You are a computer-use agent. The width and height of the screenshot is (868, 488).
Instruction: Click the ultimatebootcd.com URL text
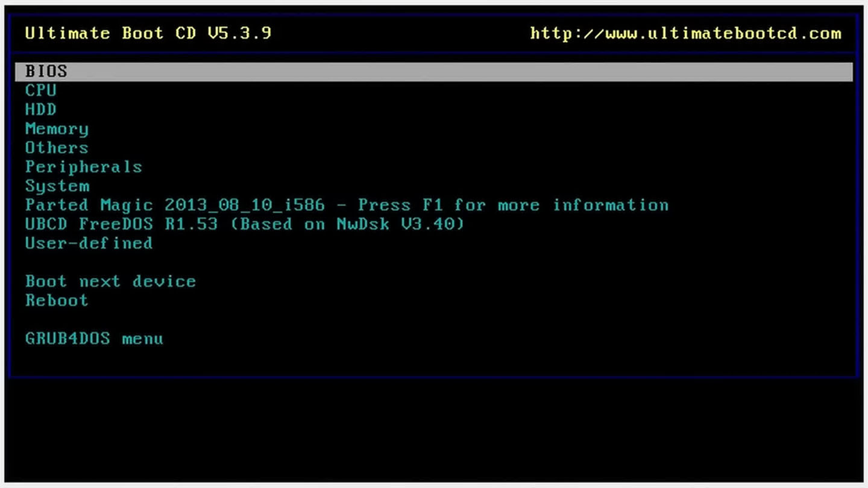tap(685, 33)
